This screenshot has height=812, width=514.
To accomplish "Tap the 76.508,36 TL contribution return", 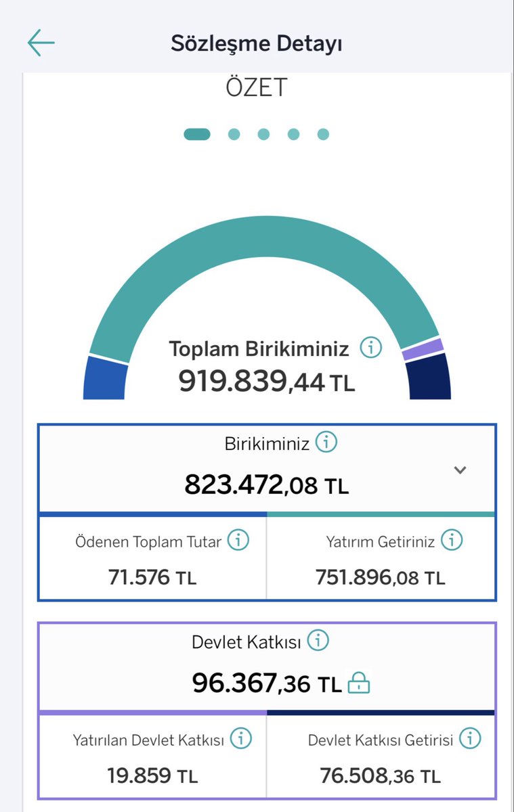I will click(381, 775).
